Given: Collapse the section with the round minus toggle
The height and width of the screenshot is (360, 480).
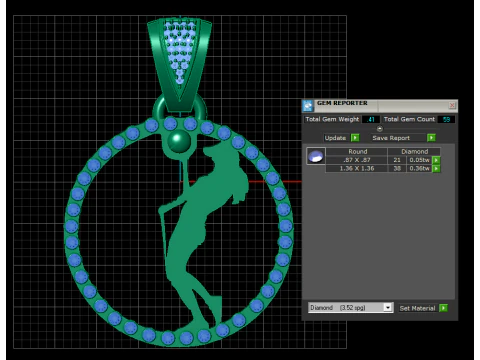Looking at the screenshot, I should pyautogui.click(x=379, y=128).
